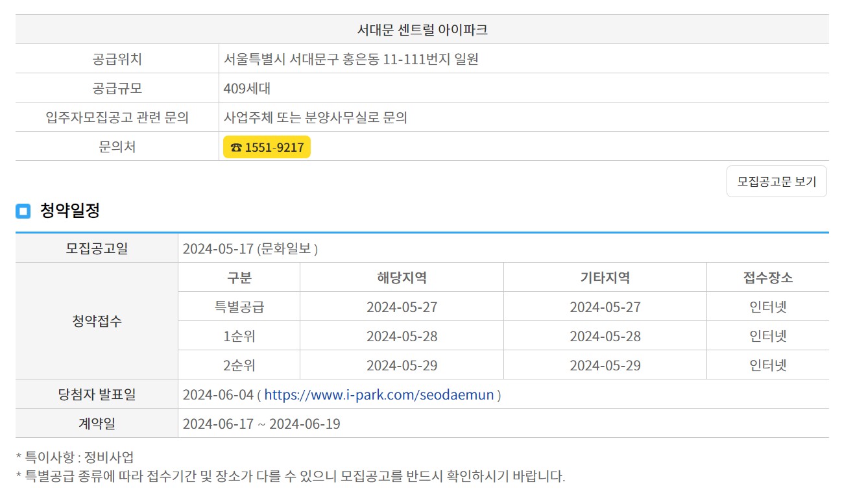Select the 서대문 센트럴 아이파크 title
The width and height of the screenshot is (842, 504).
click(422, 29)
